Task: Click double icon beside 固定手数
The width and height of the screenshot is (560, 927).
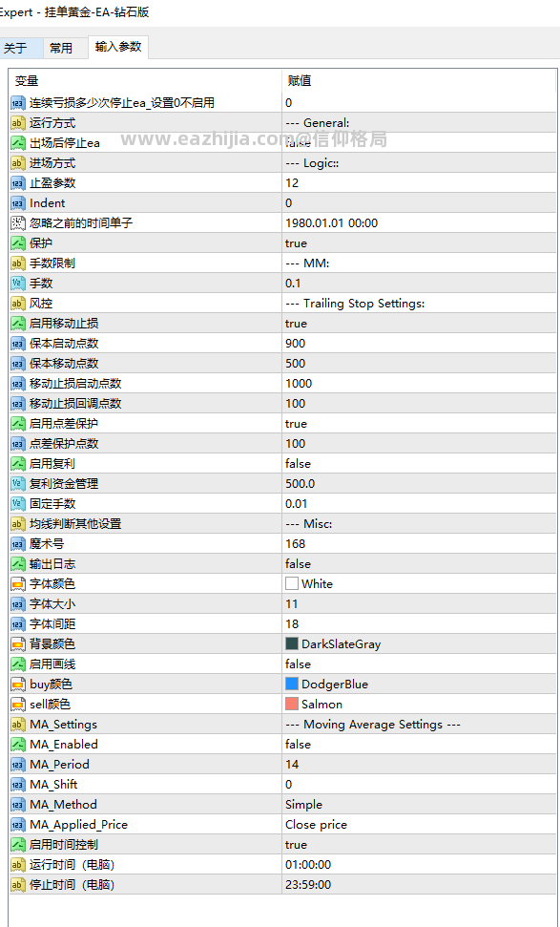Action: pos(18,504)
